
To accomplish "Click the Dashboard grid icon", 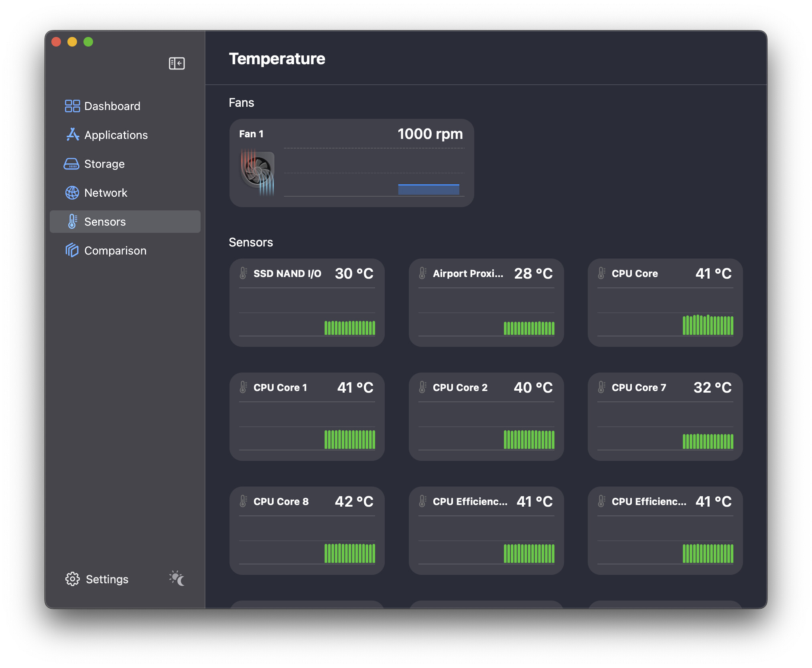I will coord(72,106).
